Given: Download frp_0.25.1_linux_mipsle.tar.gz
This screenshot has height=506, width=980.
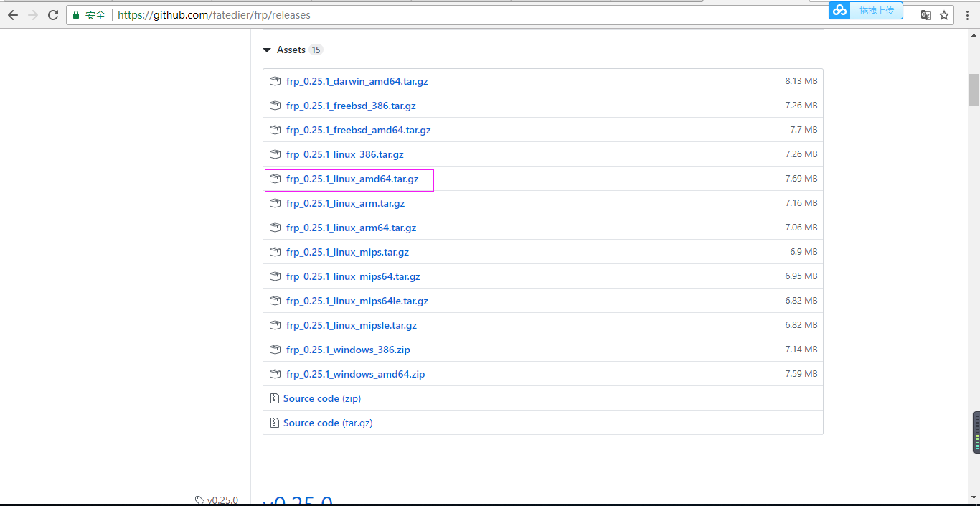Looking at the screenshot, I should coord(352,325).
